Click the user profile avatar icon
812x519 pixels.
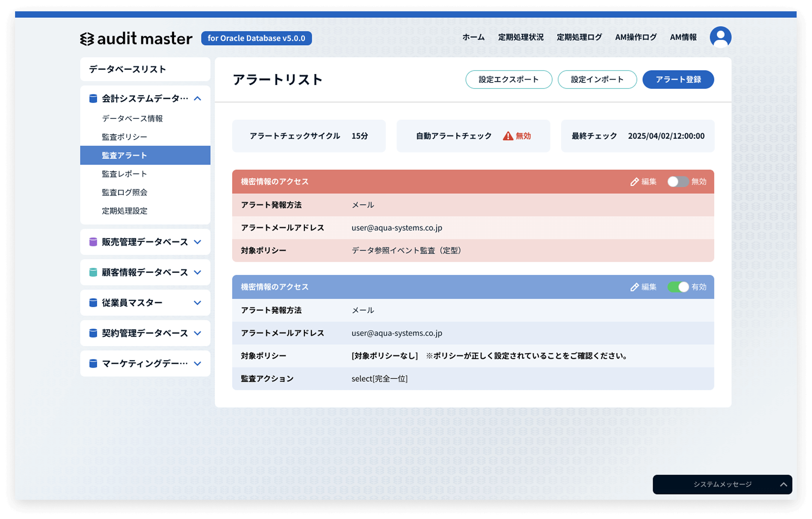[x=720, y=37]
